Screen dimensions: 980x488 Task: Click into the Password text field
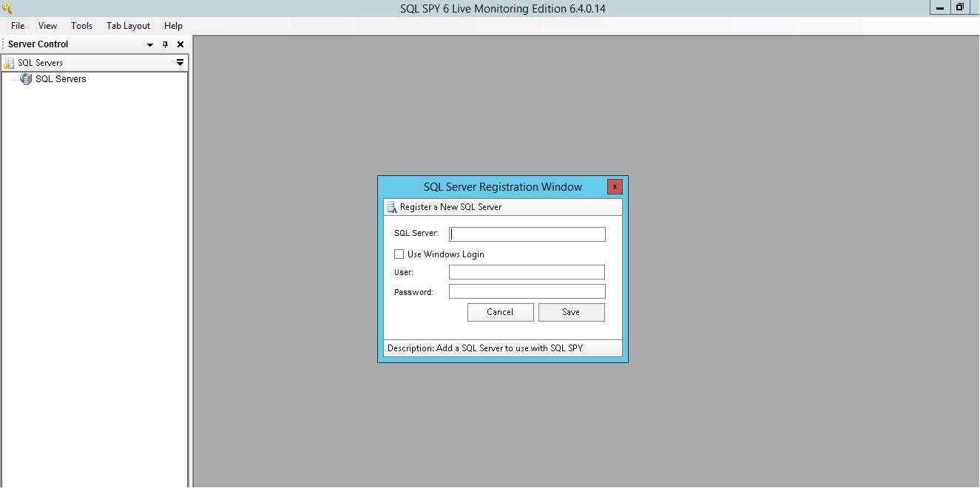click(x=527, y=292)
